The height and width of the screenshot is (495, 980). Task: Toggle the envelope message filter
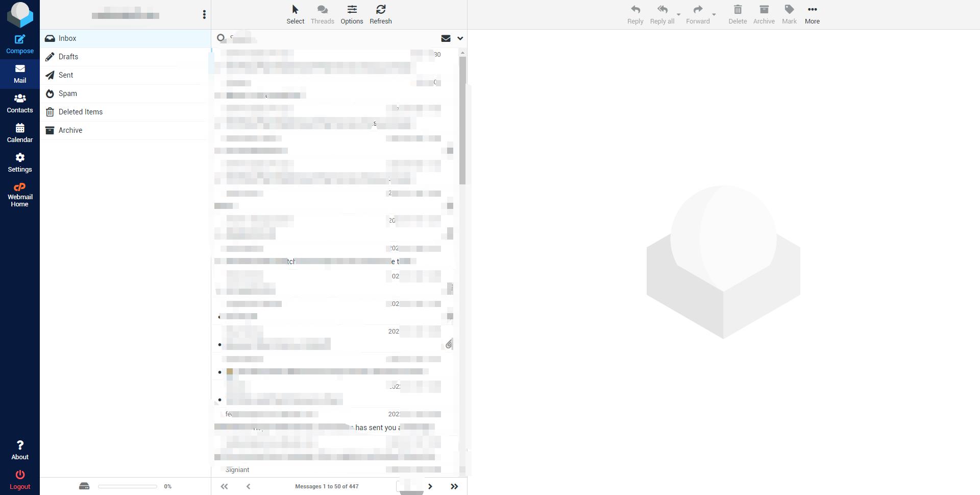coord(446,38)
